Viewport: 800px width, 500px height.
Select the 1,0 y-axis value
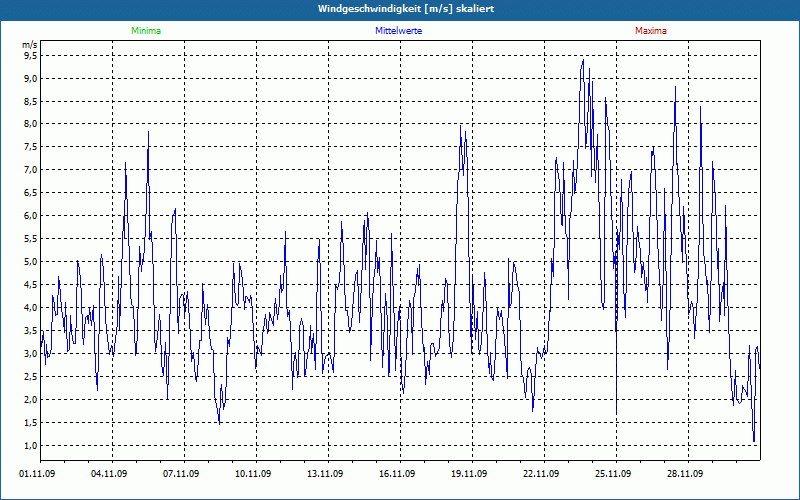point(30,445)
